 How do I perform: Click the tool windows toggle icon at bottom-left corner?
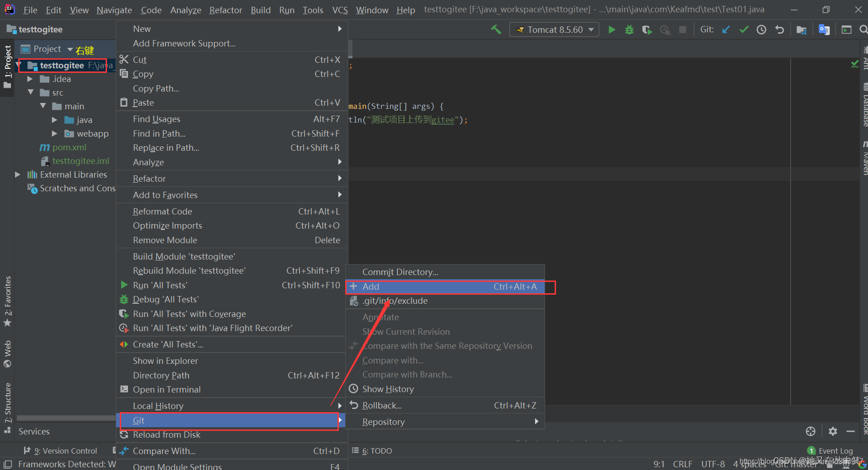pos(7,464)
